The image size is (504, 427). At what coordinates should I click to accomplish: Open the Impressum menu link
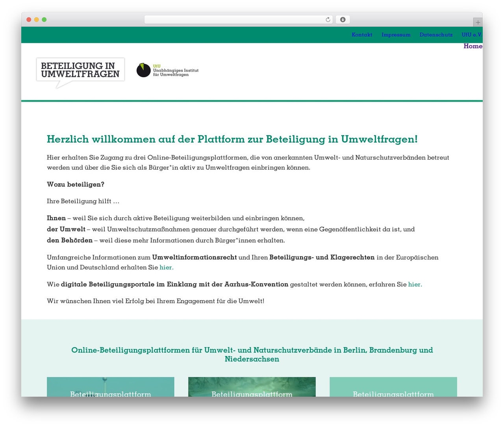click(396, 35)
